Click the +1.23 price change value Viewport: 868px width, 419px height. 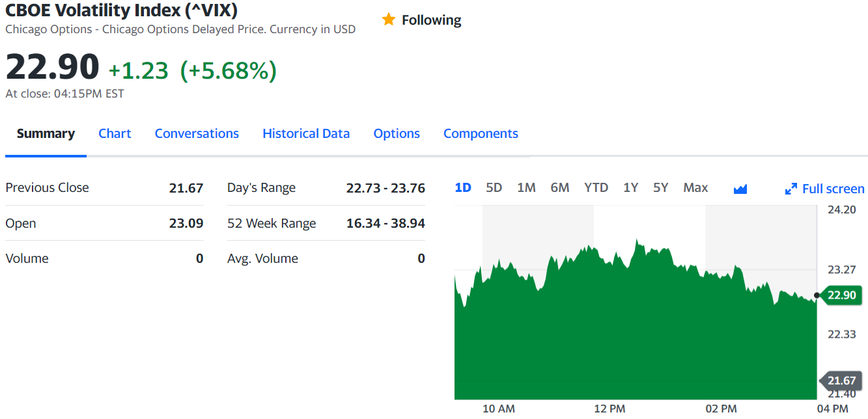click(x=138, y=71)
